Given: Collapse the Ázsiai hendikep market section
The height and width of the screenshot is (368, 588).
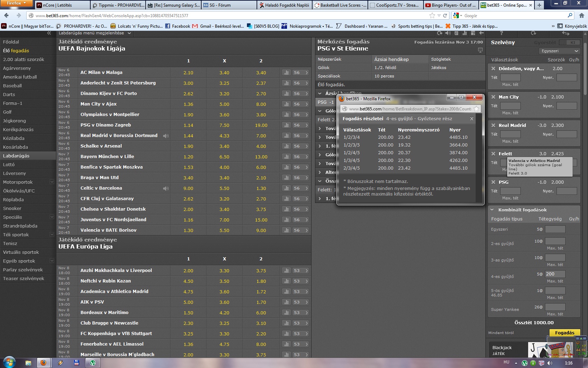Looking at the screenshot, I should pos(320,94).
